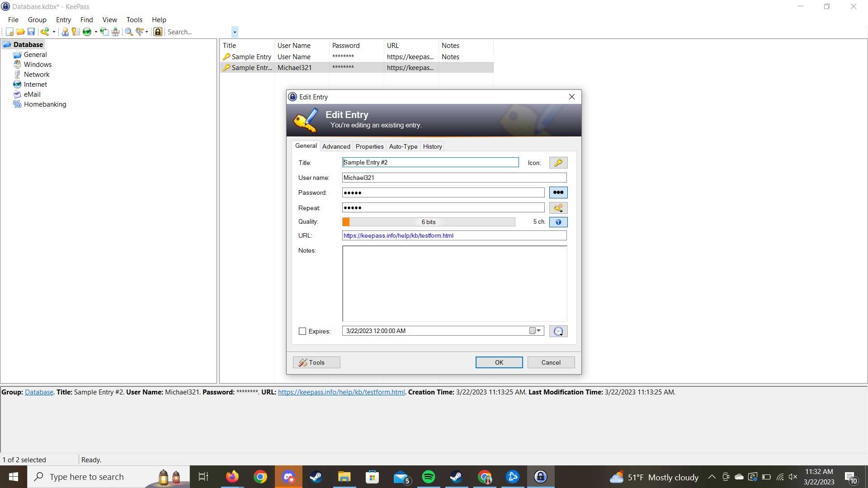Screen dimensions: 868x488
Task: Switch to the History tab
Action: (x=432, y=146)
